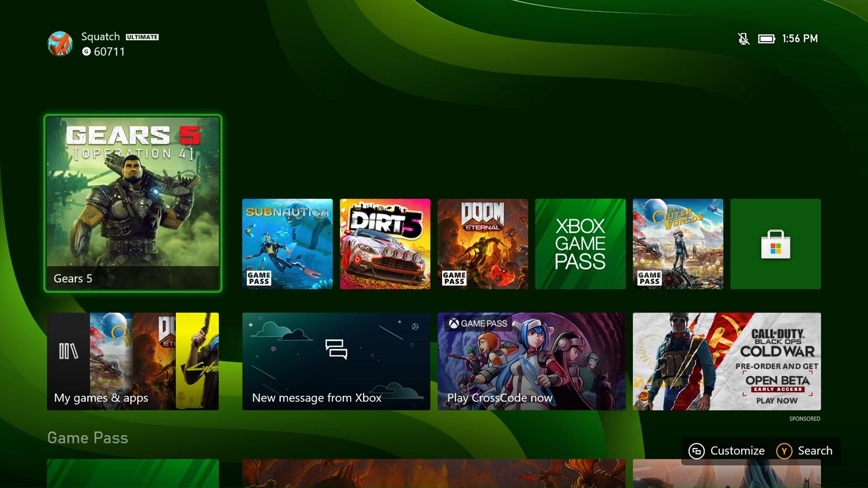This screenshot has width=868, height=488.
Task: Open My games & apps
Action: click(133, 361)
